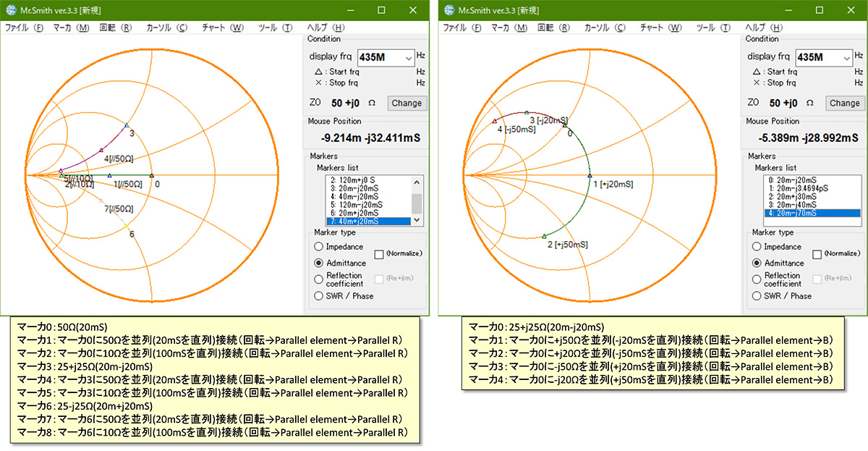Click marker 0 triangle on left Smith chart
This screenshot has width=868, height=451.
[152, 175]
